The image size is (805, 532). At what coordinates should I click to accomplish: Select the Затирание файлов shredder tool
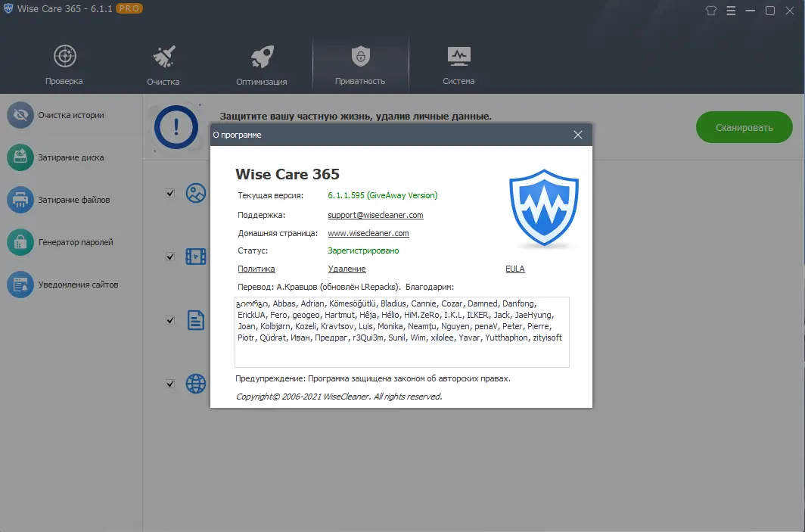(x=67, y=200)
